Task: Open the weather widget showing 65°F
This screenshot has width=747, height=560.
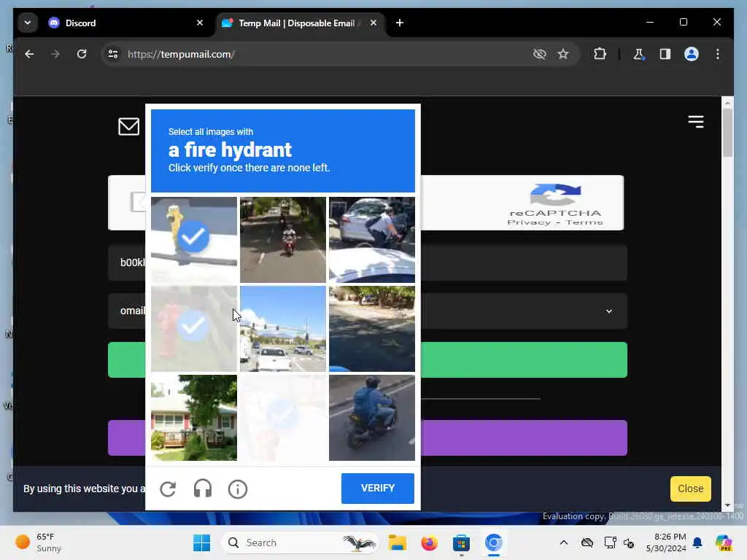Action: coord(38,542)
